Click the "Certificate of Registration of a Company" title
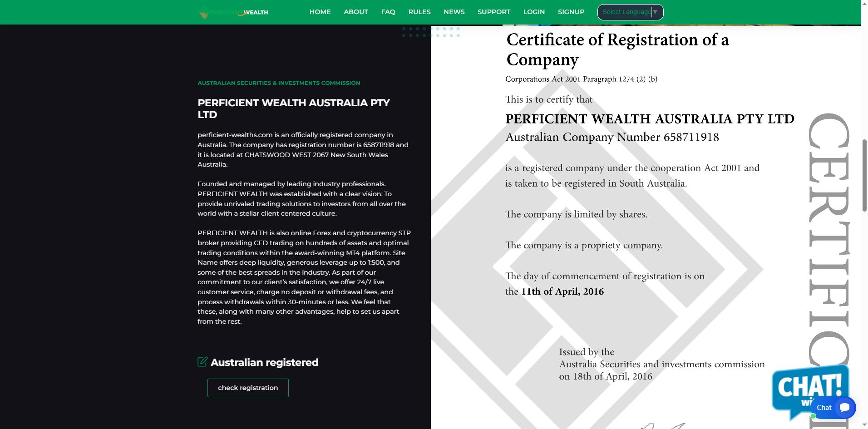The height and width of the screenshot is (429, 868). click(618, 49)
